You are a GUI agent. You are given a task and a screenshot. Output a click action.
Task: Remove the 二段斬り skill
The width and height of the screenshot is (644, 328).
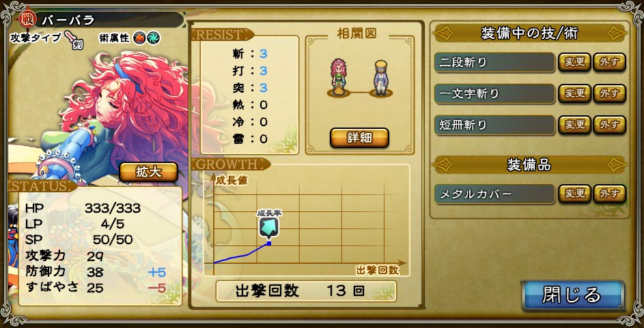pos(609,62)
